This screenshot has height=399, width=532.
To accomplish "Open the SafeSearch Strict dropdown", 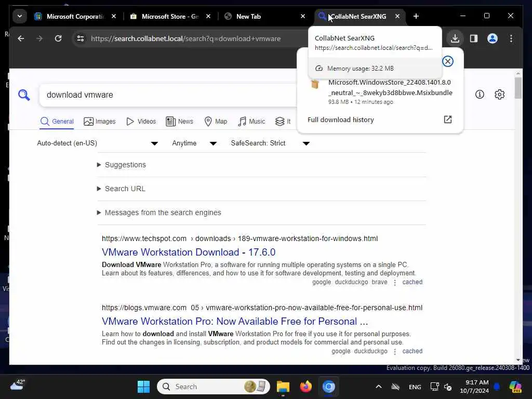I will [270, 143].
